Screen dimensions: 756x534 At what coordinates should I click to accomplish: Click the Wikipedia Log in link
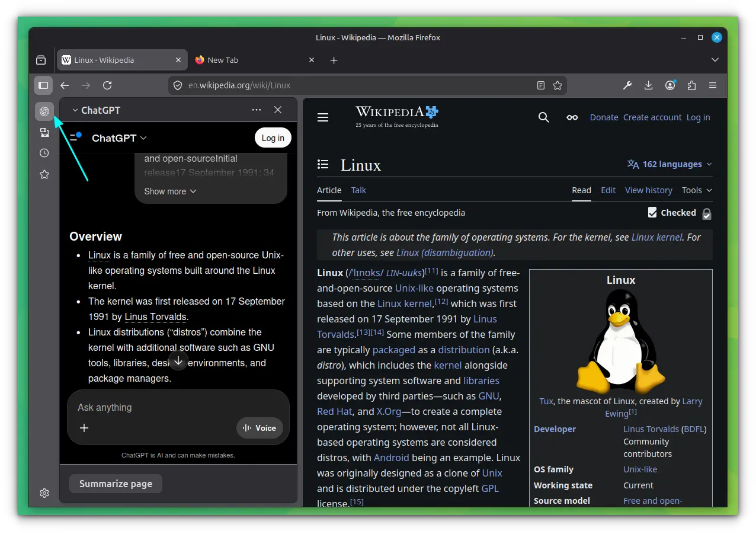click(x=698, y=117)
